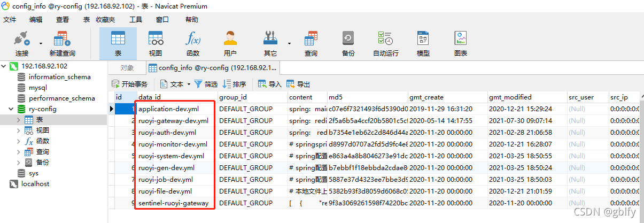The image size is (644, 223).
Task: Collapse the ry-config database node
Action: [x=12, y=109]
